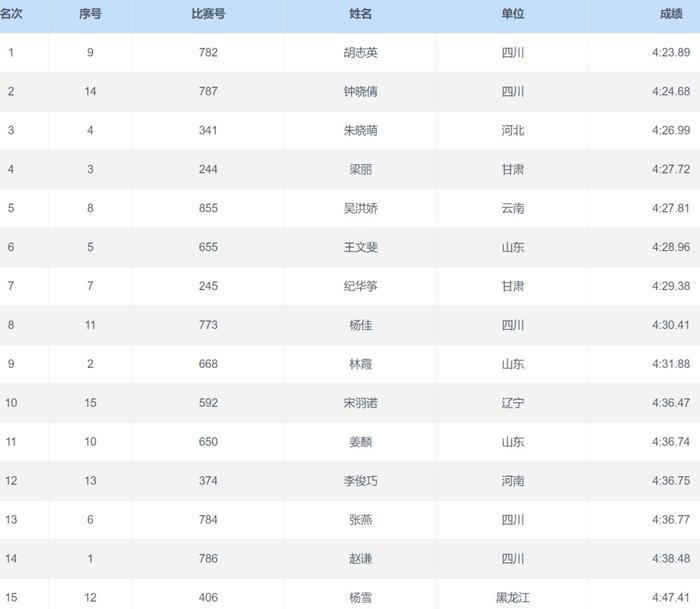The height and width of the screenshot is (609, 700).
Task: Click the 成绩 column header
Action: point(671,14)
